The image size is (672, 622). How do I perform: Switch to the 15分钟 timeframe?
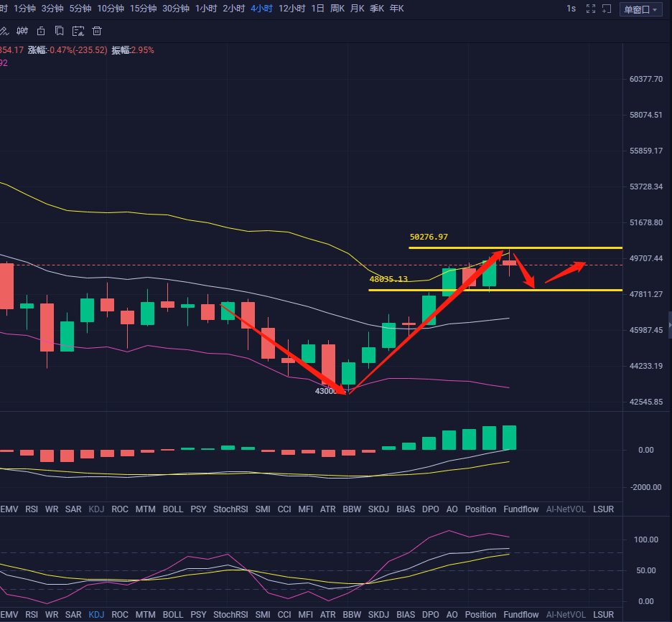point(143,9)
